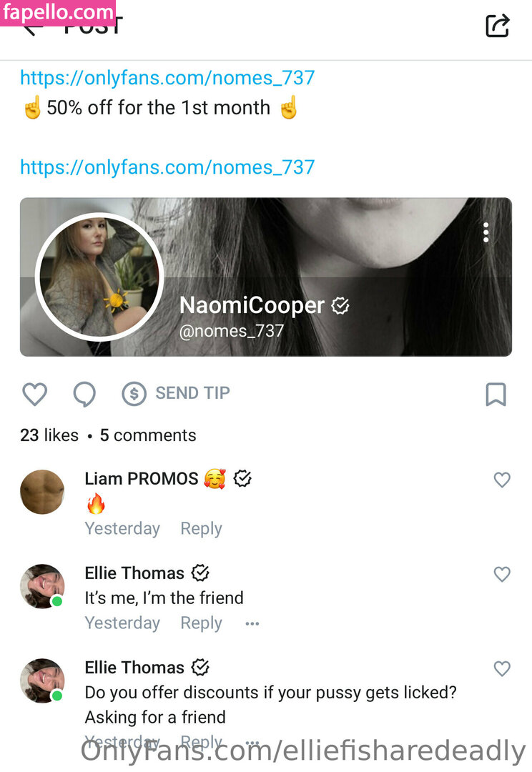The image size is (532, 772).
Task: Open Liam PROMOS's avatar
Action: tap(42, 492)
